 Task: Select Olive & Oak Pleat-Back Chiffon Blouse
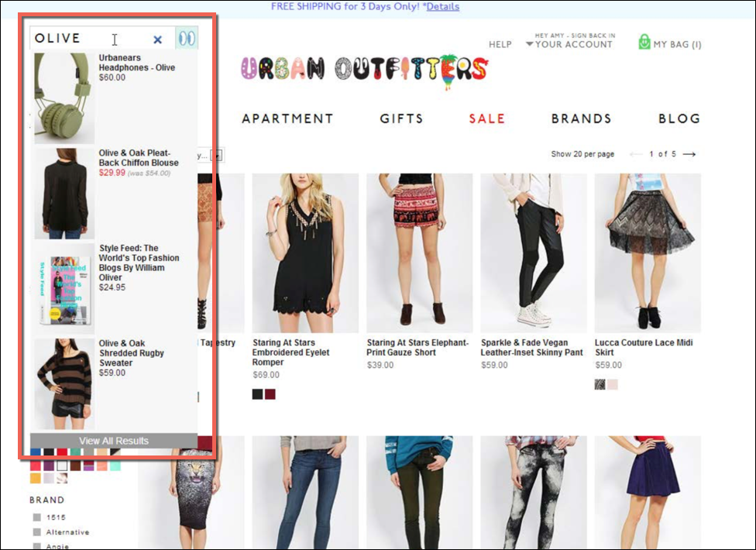[139, 157]
